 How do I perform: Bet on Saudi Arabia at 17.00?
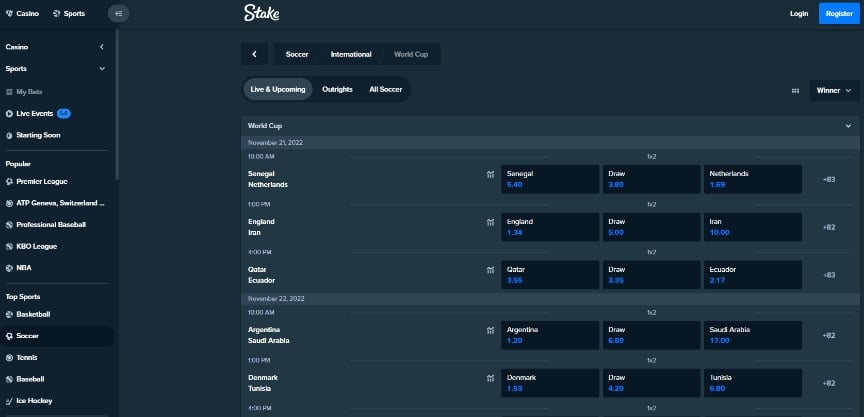[753, 335]
